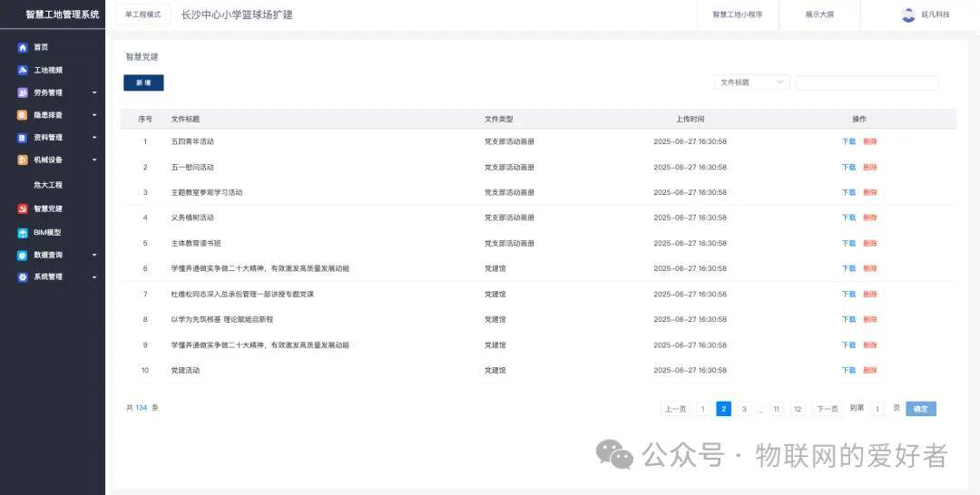Download the 党建活动 file
Image resolution: width=980 pixels, height=495 pixels.
[x=848, y=370]
